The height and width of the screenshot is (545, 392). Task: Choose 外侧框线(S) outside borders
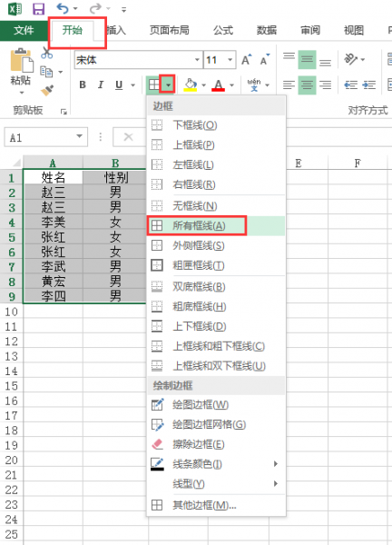[x=216, y=245]
